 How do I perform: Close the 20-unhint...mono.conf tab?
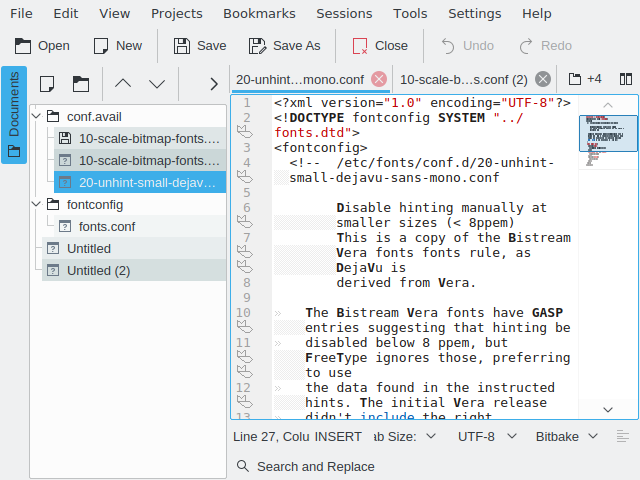point(379,79)
